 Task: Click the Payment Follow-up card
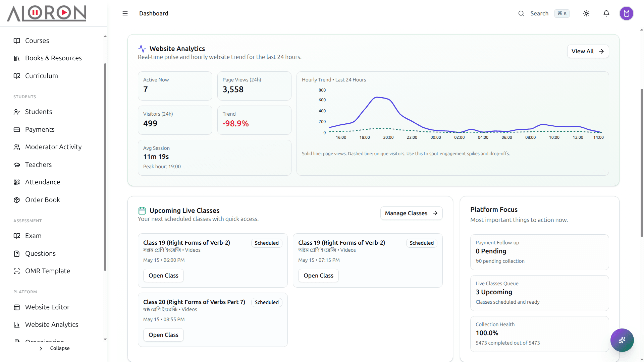coord(539,252)
